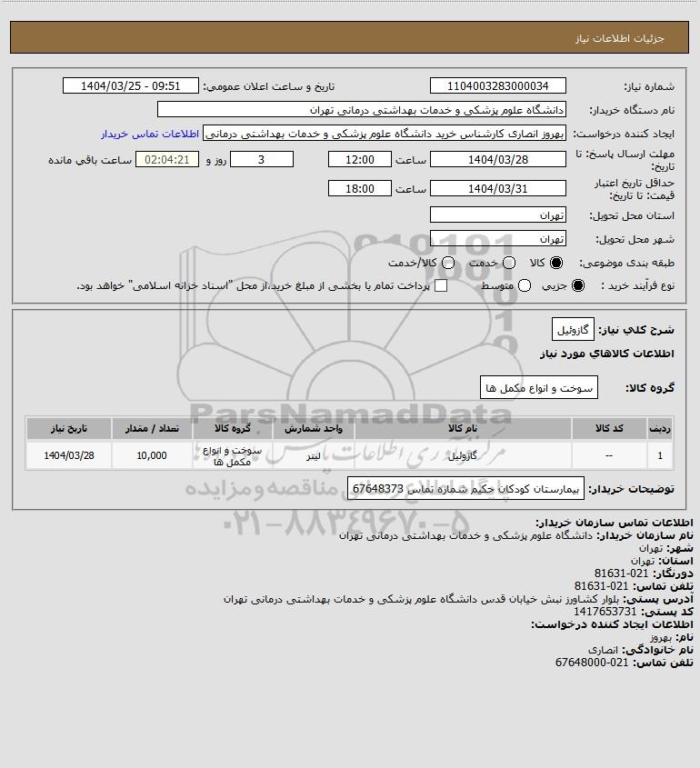Click the تعداد / مقدار column header
This screenshot has width=700, height=768.
(152, 429)
